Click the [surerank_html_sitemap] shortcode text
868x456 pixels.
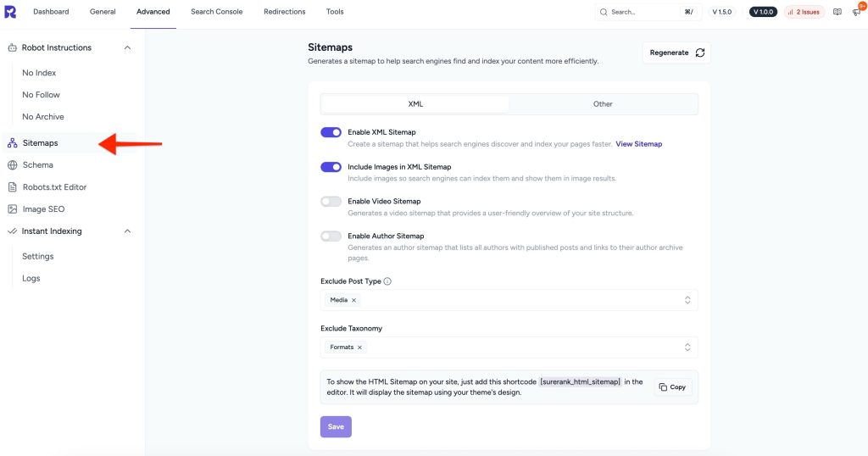580,382
